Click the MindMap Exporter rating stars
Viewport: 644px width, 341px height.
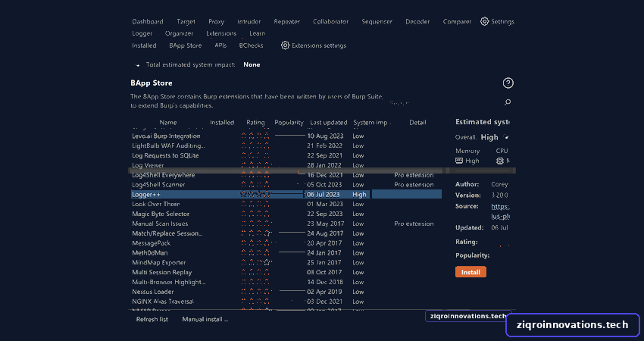click(x=255, y=262)
